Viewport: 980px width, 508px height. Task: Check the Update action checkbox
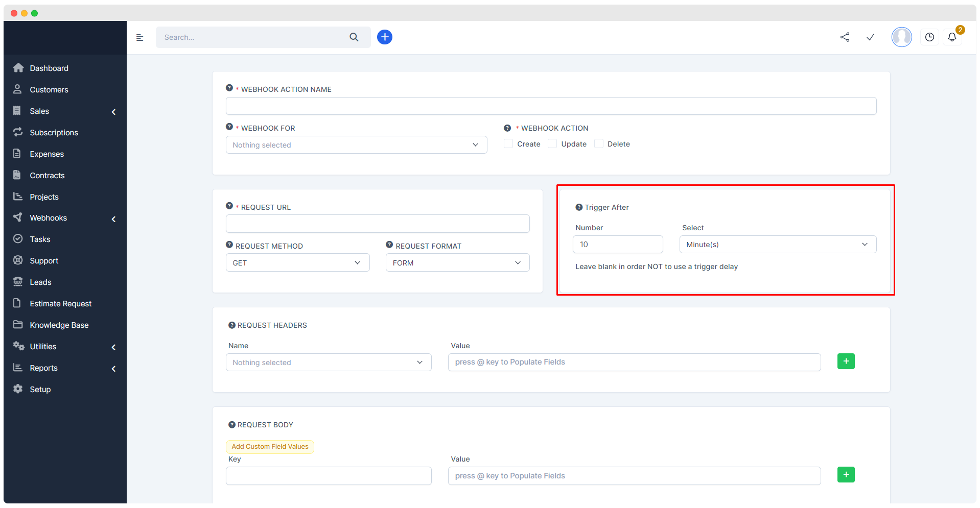point(552,143)
